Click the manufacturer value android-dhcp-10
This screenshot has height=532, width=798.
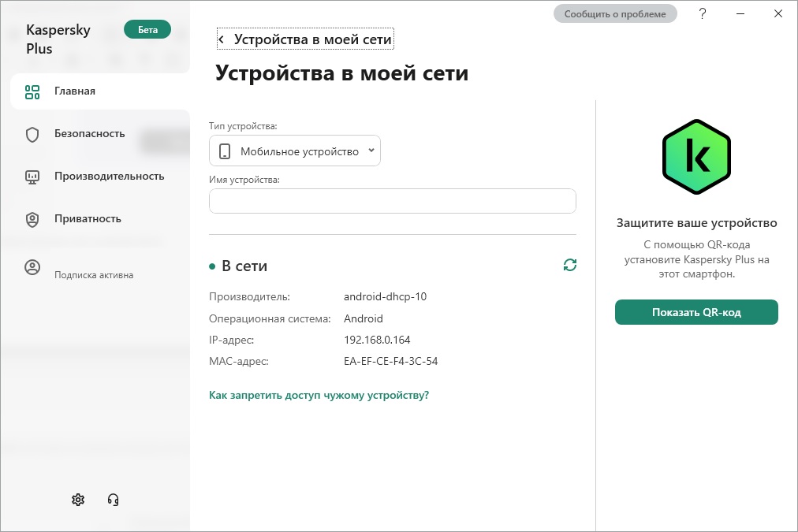coord(386,296)
